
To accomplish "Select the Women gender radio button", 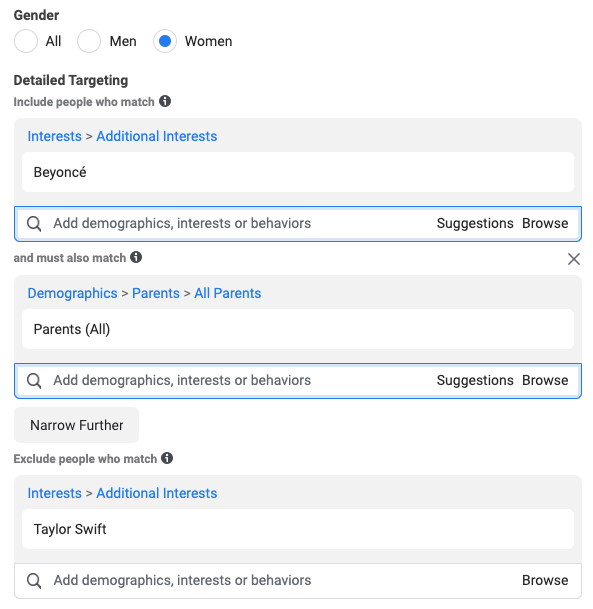I will pos(165,41).
